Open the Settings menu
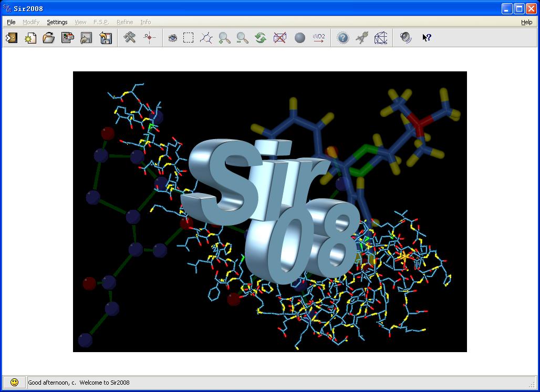This screenshot has width=540, height=392. click(57, 22)
